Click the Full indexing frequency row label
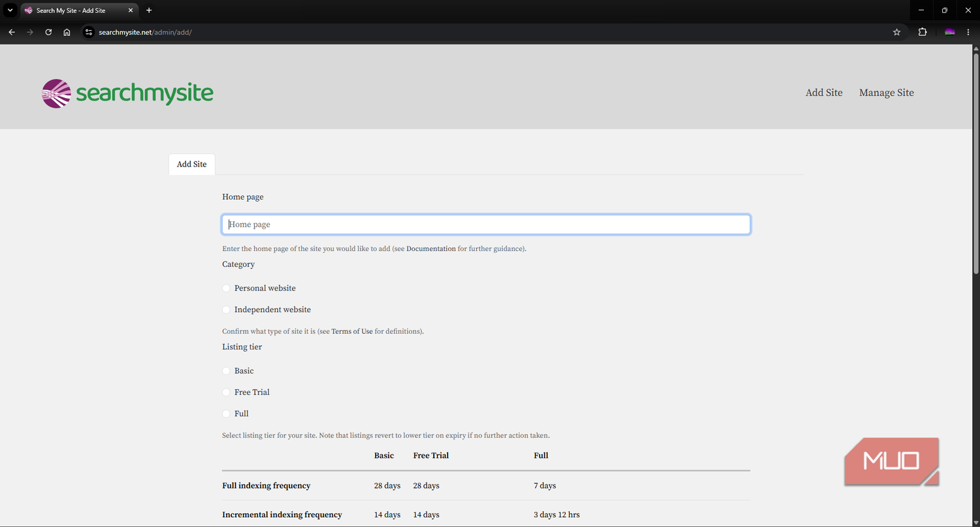The width and height of the screenshot is (980, 527). (x=267, y=486)
